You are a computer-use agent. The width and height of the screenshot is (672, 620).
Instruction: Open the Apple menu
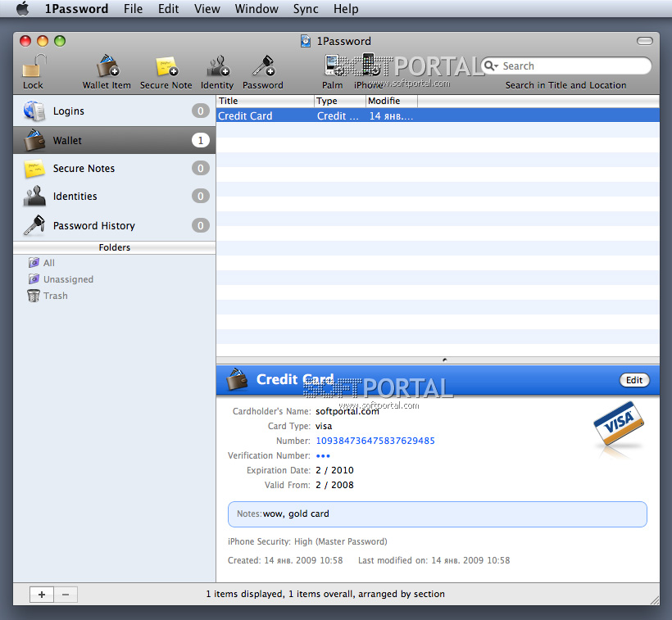coord(23,8)
